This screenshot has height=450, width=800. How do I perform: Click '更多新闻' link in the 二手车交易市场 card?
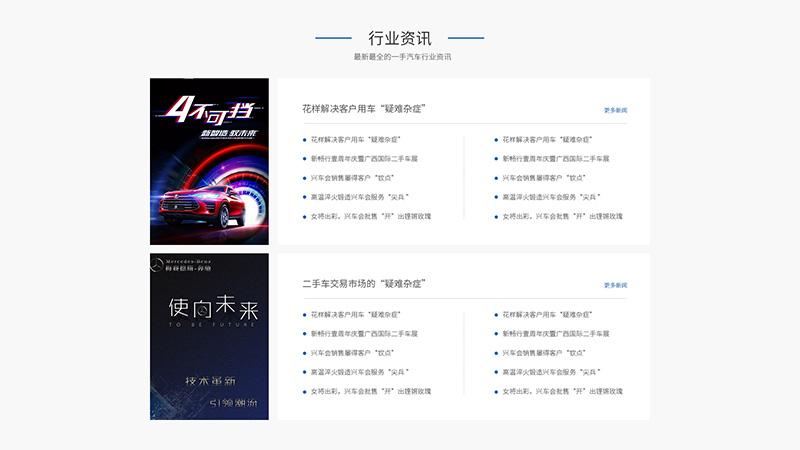[x=615, y=285]
